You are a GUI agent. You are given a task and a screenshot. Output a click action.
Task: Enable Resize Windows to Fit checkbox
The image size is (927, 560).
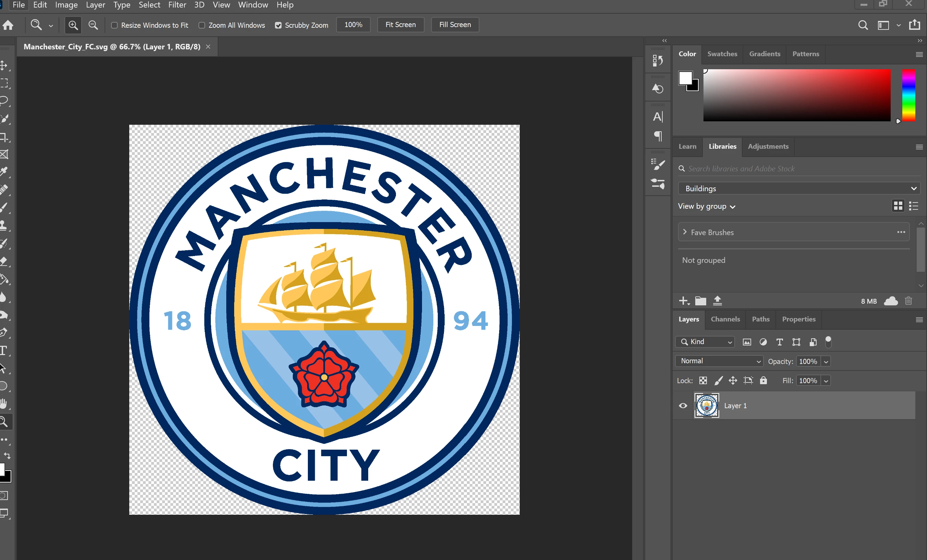pos(115,25)
